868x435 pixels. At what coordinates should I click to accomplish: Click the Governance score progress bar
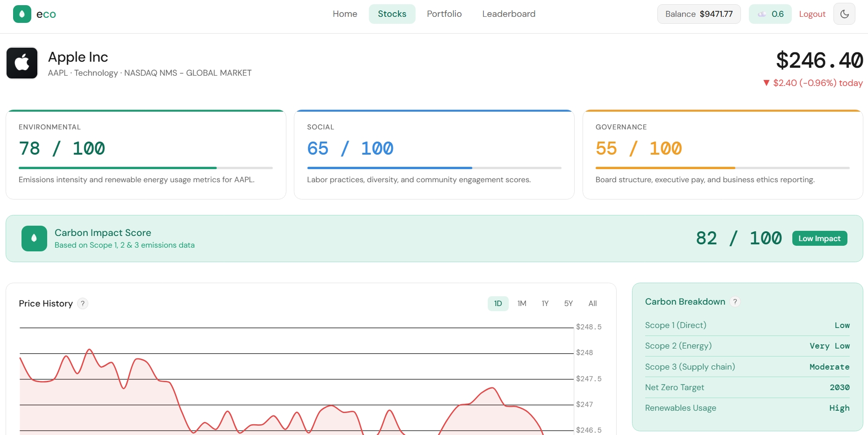coord(723,168)
